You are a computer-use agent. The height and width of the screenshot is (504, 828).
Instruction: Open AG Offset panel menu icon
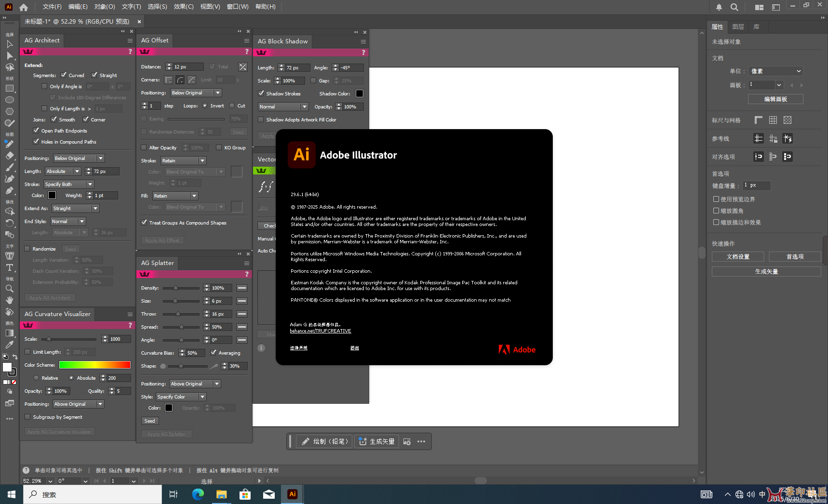pyautogui.click(x=247, y=40)
